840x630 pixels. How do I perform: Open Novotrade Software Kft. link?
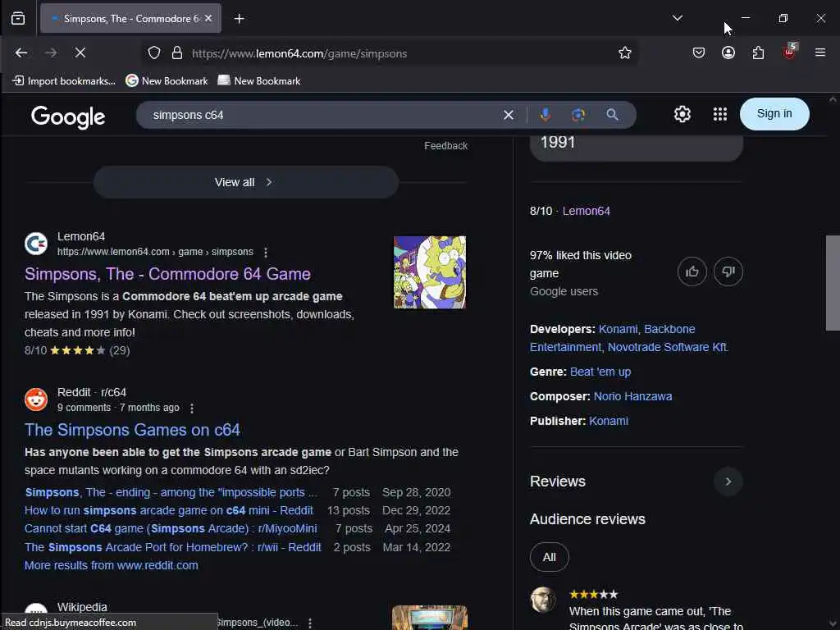click(668, 347)
